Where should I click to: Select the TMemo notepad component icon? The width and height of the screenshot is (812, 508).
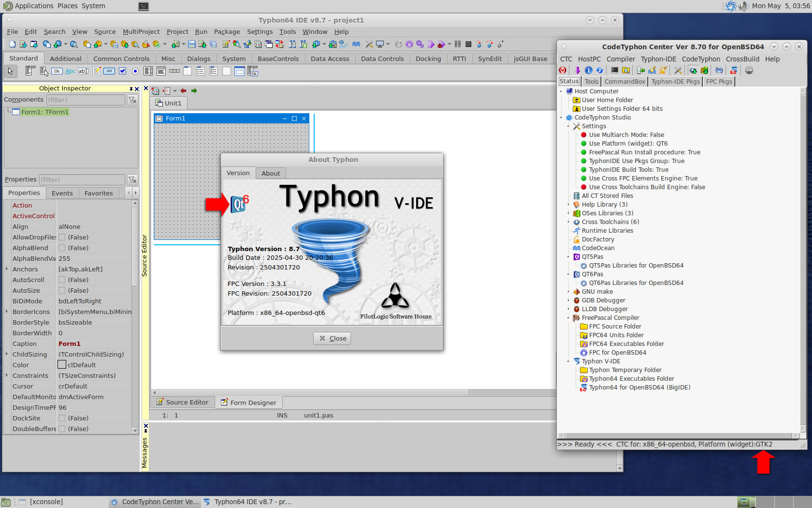click(x=97, y=71)
